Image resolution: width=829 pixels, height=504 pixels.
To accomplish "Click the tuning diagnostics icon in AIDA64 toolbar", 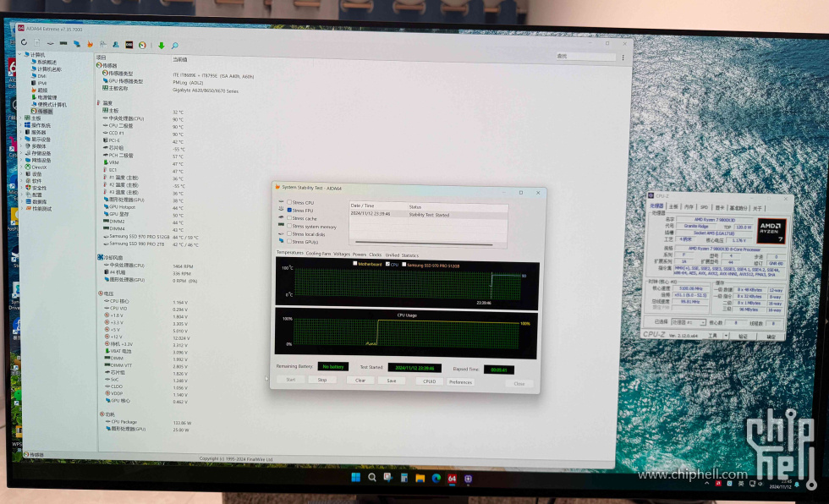I will pos(103,44).
